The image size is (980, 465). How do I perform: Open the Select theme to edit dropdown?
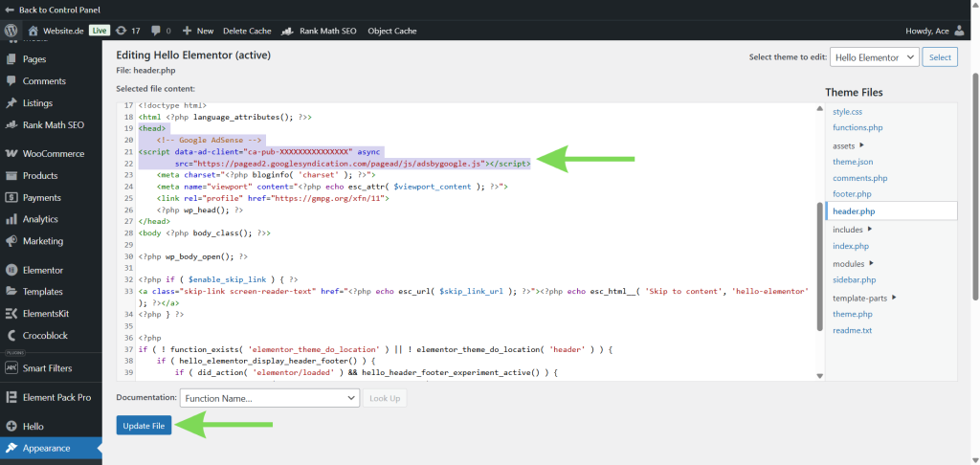[875, 56]
